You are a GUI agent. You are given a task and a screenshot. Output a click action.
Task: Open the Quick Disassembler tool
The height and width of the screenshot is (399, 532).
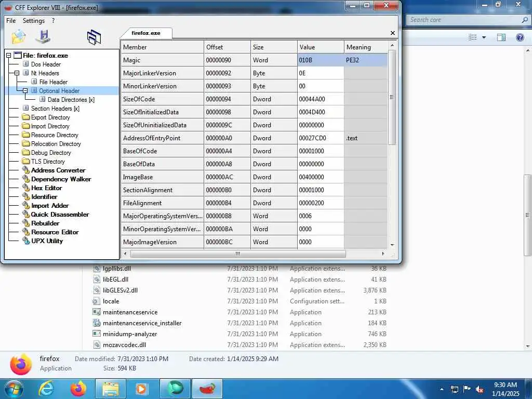point(60,215)
